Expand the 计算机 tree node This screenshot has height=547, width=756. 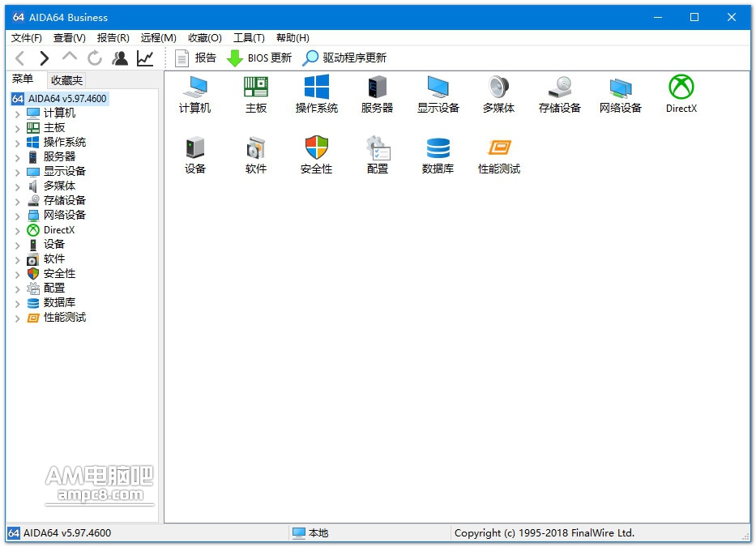[17, 113]
